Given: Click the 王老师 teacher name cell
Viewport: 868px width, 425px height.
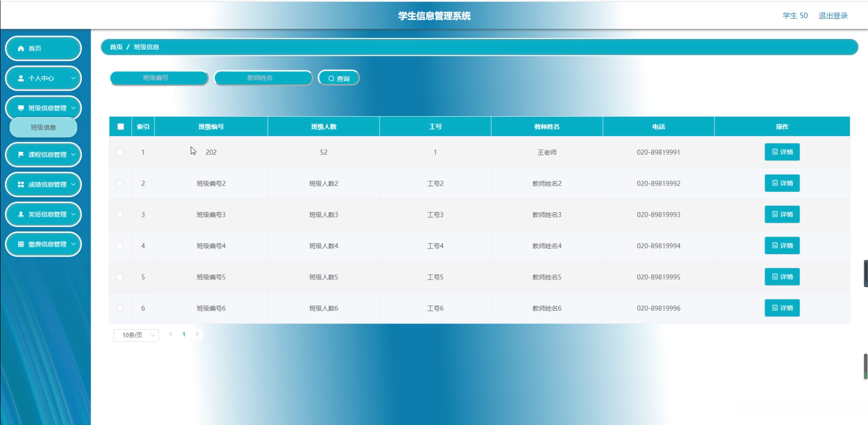Looking at the screenshot, I should 547,152.
